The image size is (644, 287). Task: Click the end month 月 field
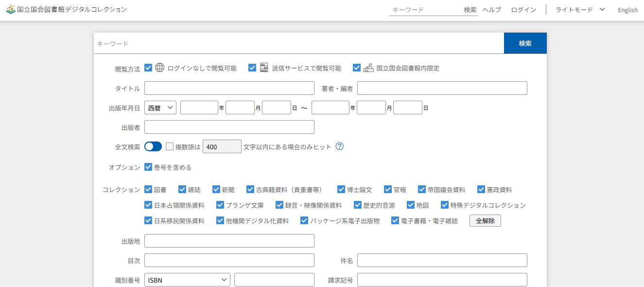[371, 108]
